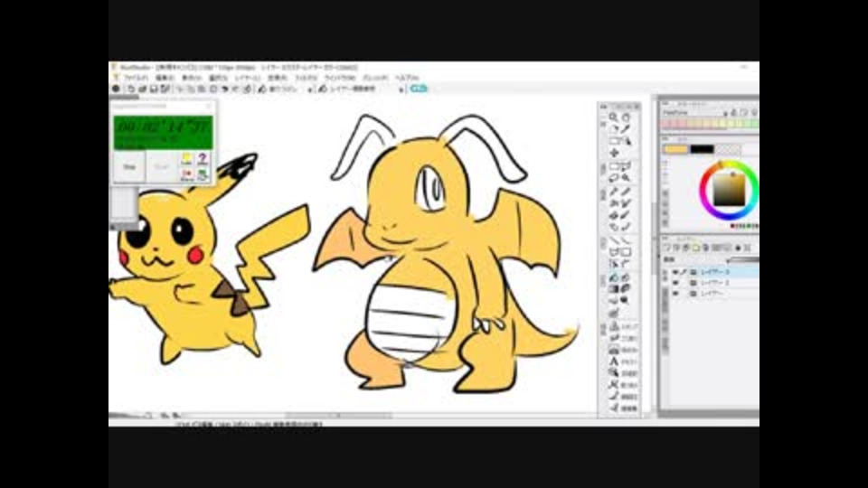Click the black circle icon on main toolbar

pyautogui.click(x=116, y=89)
